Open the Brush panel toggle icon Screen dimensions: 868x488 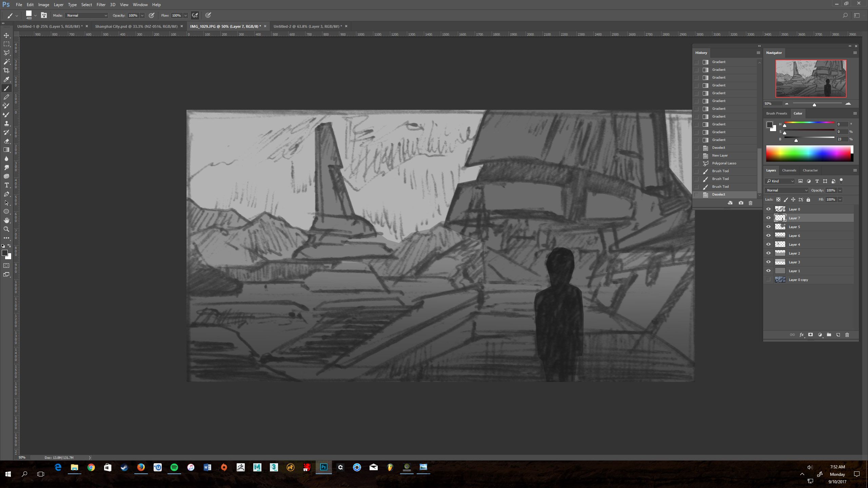point(44,15)
